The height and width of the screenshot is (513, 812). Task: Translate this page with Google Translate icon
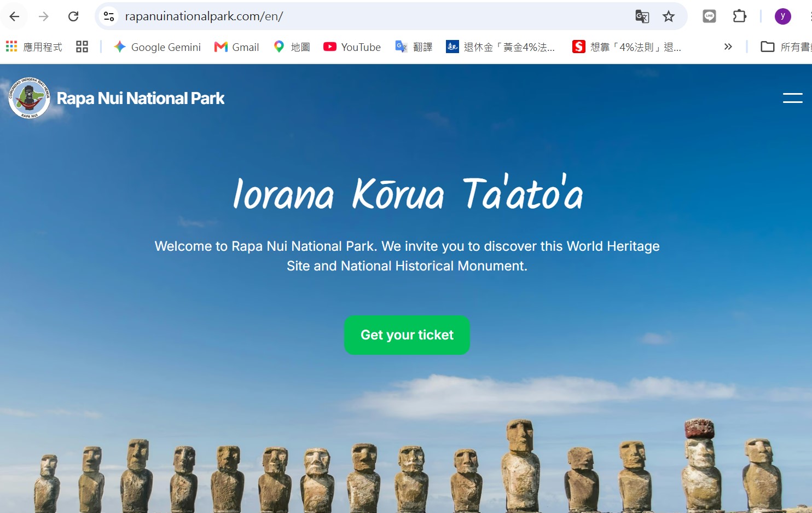click(642, 16)
